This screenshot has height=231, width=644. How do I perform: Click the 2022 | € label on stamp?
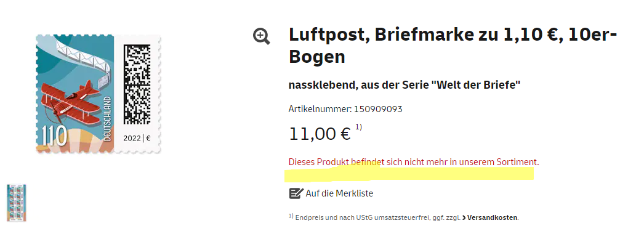137,138
